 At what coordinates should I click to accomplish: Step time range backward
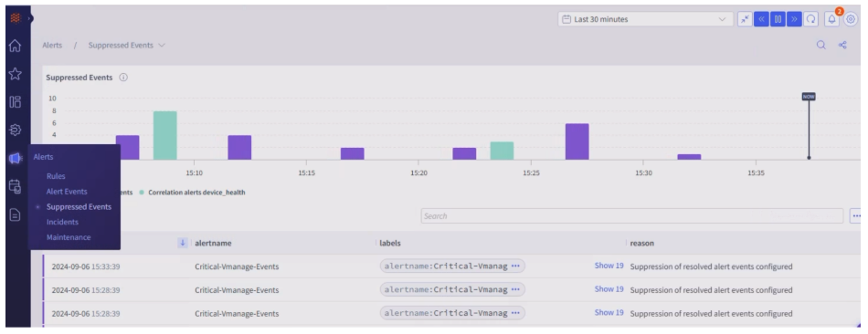761,19
